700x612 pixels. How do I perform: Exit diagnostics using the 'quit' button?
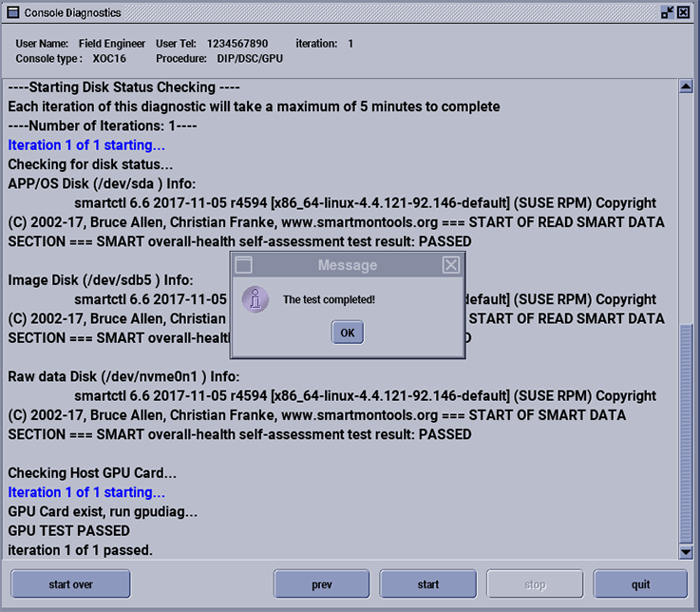tap(640, 584)
